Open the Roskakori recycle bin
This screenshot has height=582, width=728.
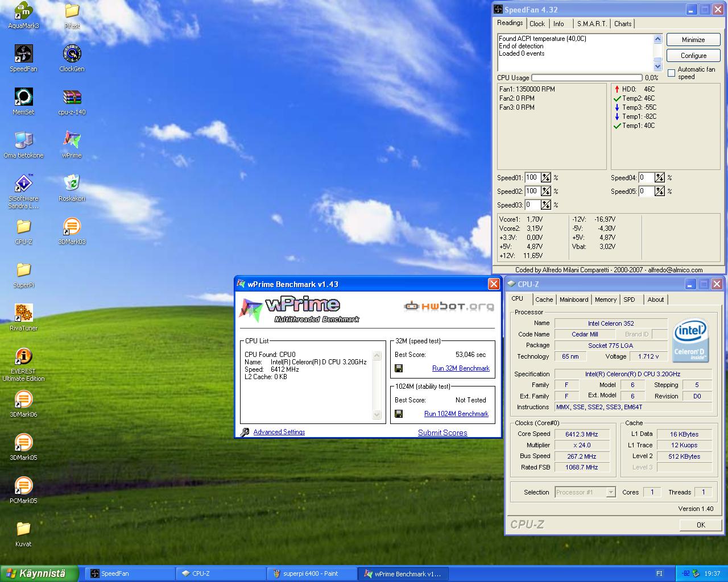click(x=72, y=188)
